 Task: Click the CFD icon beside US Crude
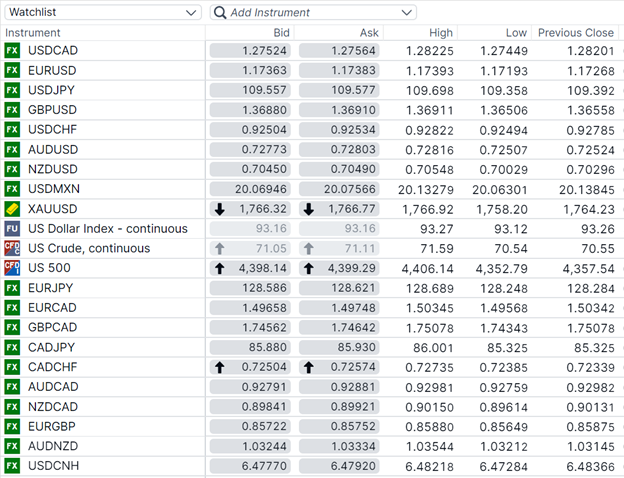12,248
